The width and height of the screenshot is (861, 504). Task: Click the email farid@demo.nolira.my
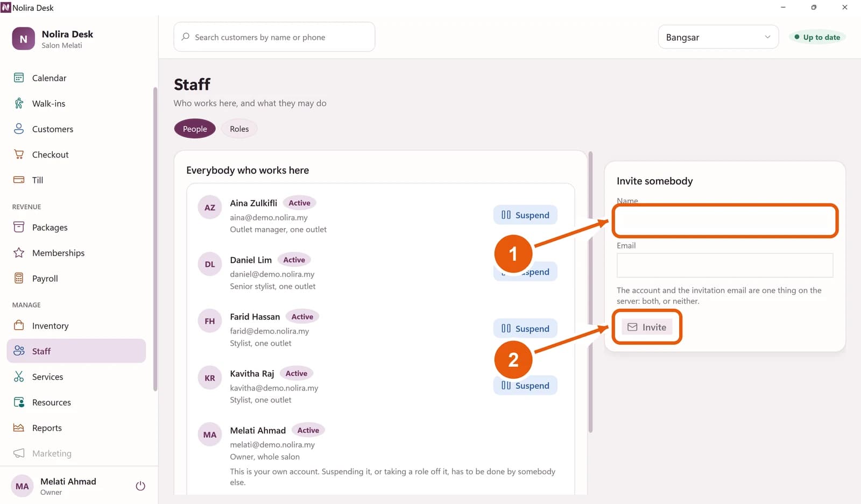270,331
